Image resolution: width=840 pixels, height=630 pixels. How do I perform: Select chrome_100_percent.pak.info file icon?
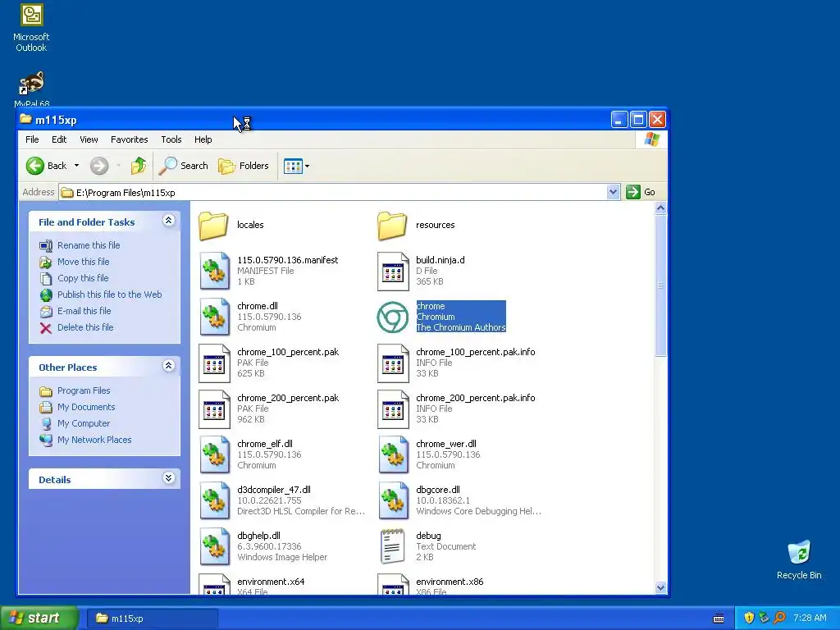(393, 363)
